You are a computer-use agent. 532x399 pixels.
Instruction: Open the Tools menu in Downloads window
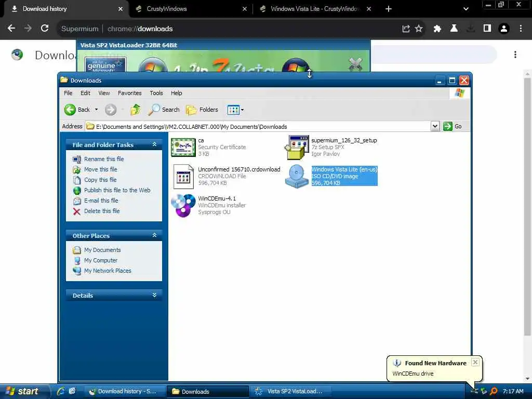coord(156,93)
